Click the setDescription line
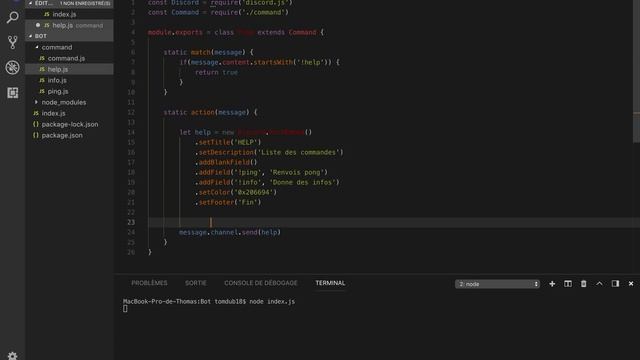This screenshot has width=640, height=360. tap(269, 152)
